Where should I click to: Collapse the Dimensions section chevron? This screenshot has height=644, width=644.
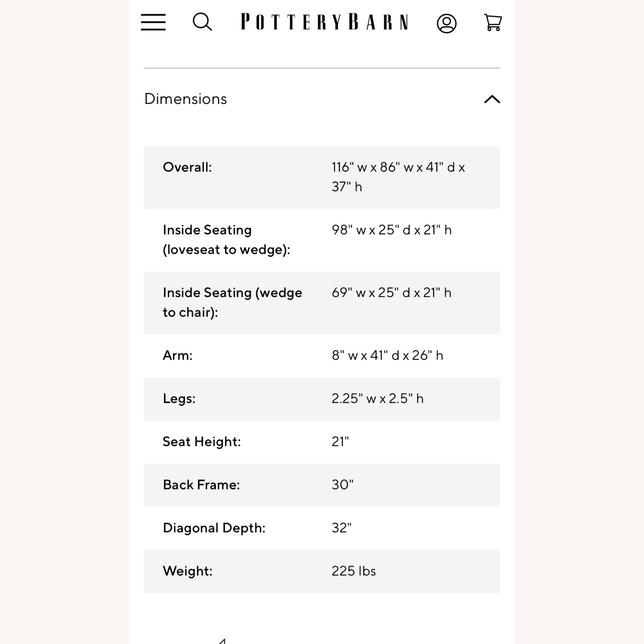click(492, 99)
